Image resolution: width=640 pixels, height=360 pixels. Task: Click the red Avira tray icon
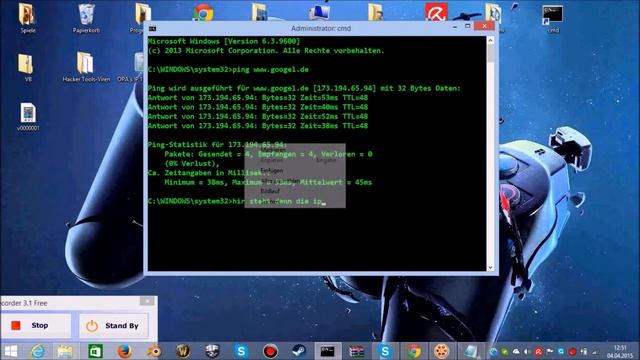(x=538, y=351)
